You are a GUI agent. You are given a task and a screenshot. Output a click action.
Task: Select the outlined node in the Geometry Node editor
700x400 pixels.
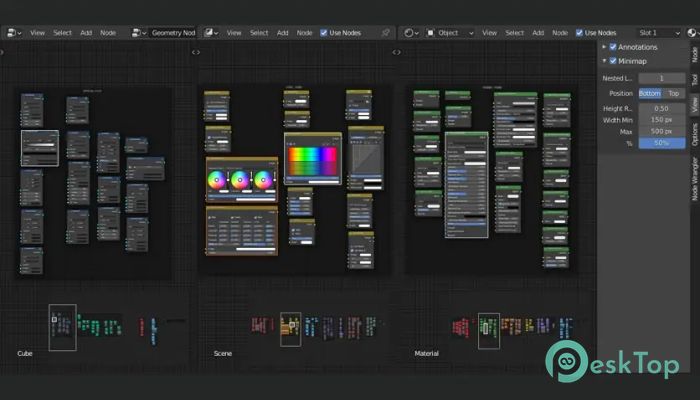coord(40,148)
